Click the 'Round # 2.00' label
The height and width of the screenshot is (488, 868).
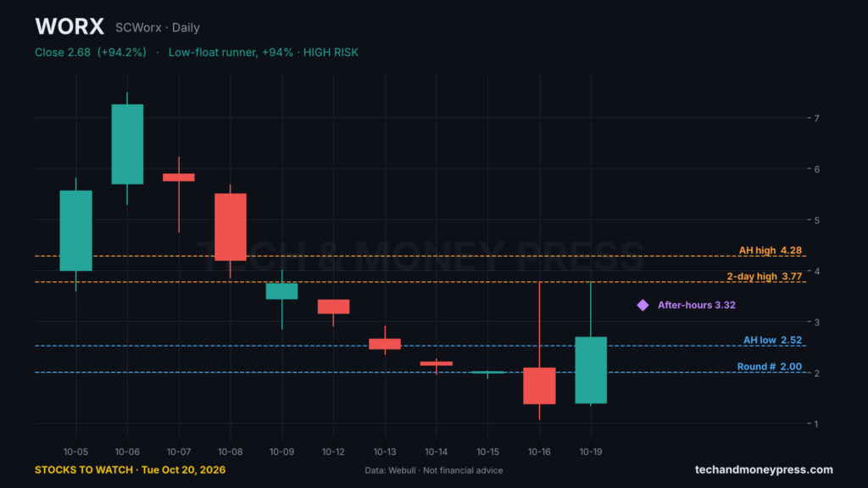770,366
